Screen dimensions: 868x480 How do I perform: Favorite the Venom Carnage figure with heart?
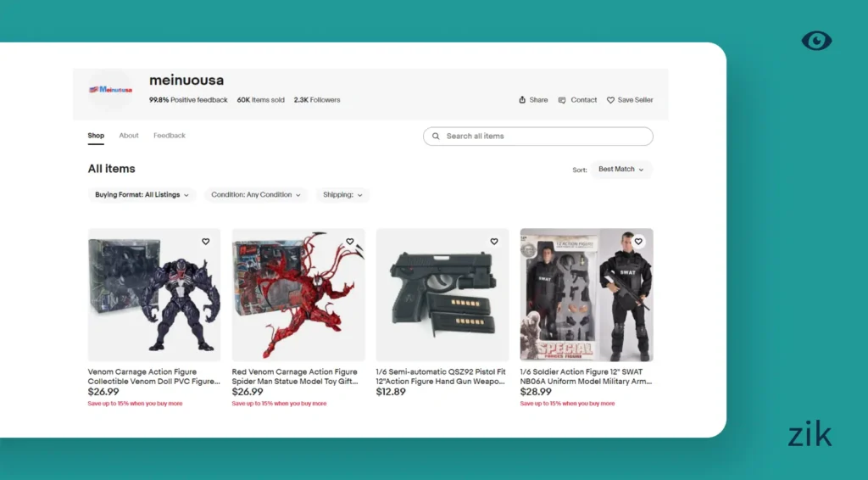click(x=205, y=242)
